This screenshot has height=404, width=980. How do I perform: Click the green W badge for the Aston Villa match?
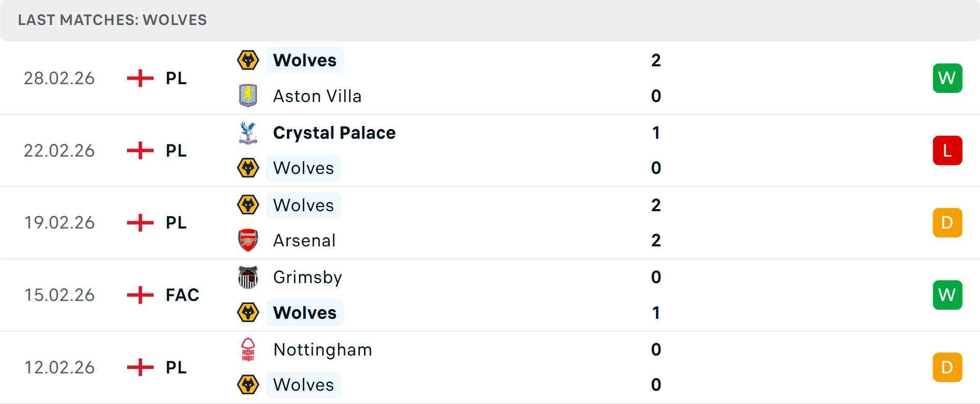coord(947,78)
